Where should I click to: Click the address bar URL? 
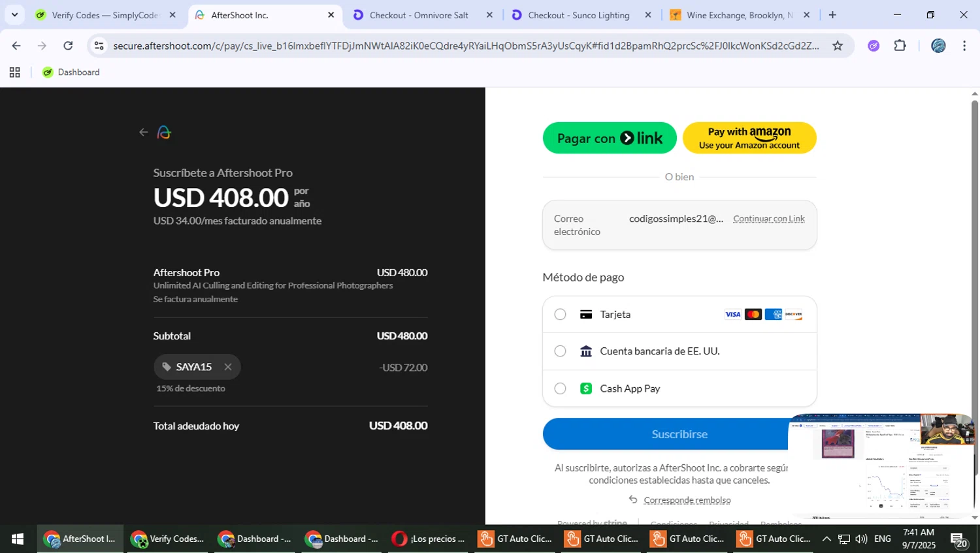point(465,46)
